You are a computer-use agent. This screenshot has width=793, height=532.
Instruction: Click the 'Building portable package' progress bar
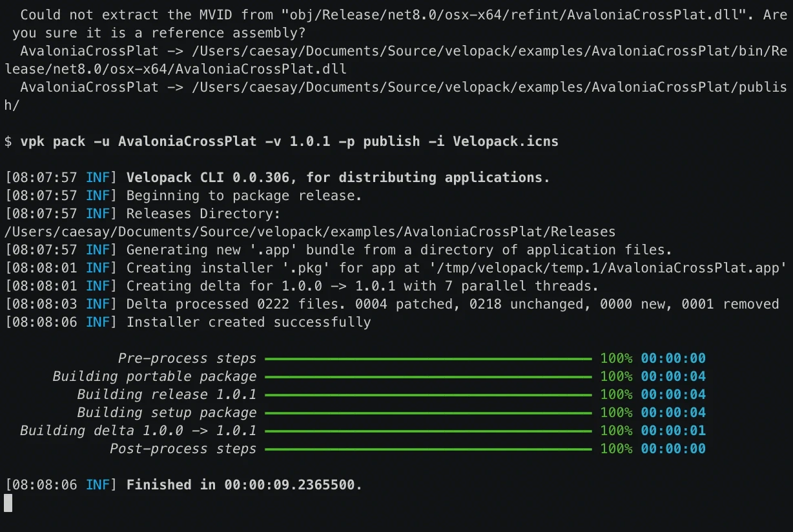click(428, 376)
